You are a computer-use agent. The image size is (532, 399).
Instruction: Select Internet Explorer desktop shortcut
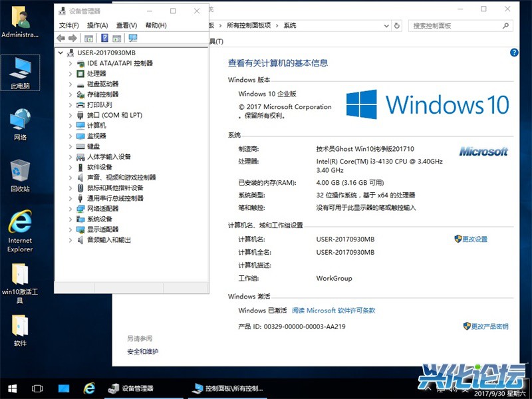[x=20, y=231]
